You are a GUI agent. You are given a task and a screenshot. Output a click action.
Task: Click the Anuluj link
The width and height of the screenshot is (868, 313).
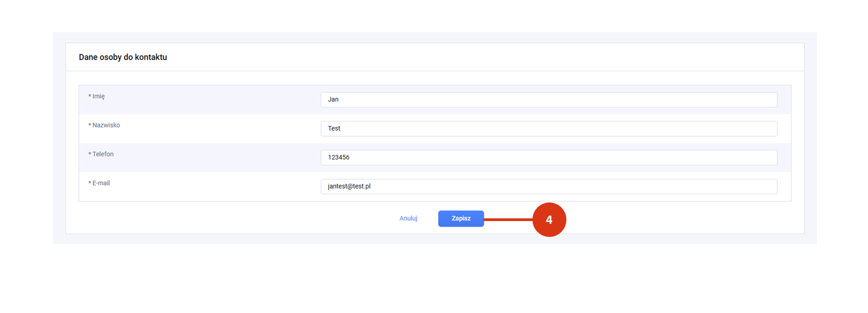tap(408, 218)
